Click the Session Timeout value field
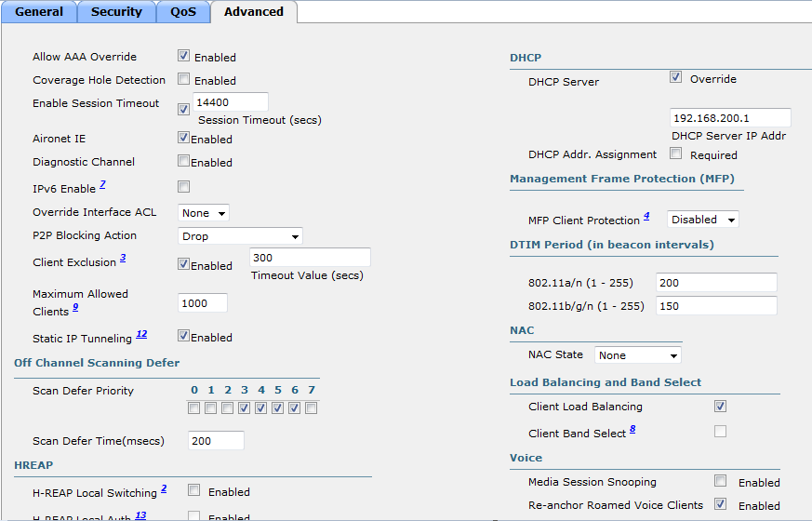This screenshot has height=521, width=812. click(x=231, y=101)
